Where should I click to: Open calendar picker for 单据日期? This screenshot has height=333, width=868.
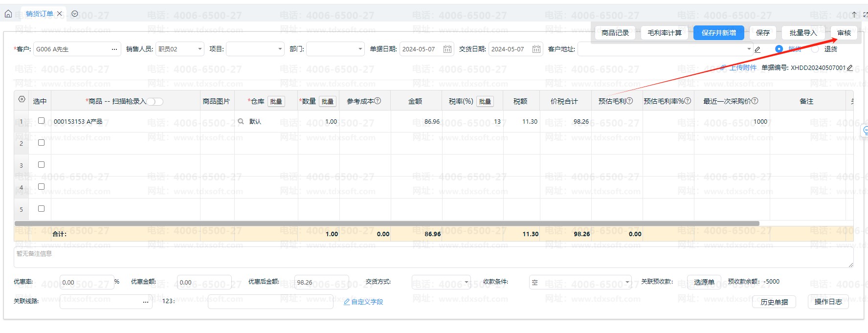pyautogui.click(x=447, y=49)
